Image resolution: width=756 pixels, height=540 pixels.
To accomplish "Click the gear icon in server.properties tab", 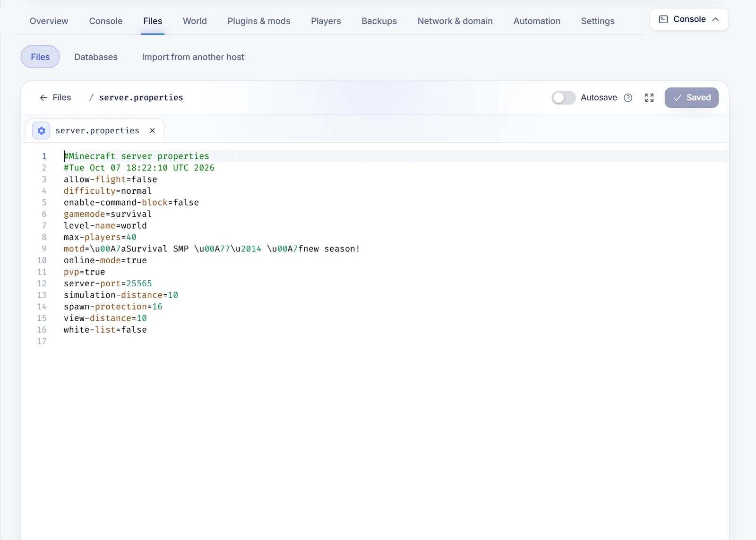I will click(42, 131).
